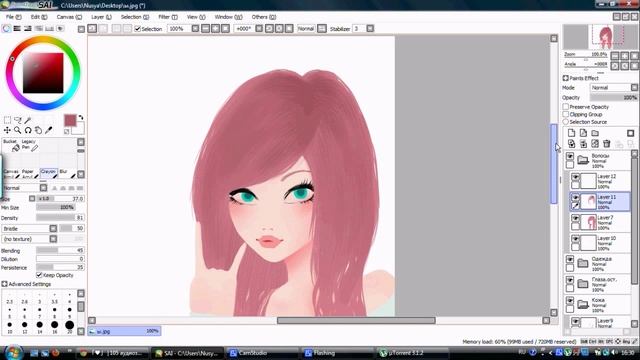Open the Filter menu
Image resolution: width=640 pixels, height=360 pixels.
[x=168, y=17]
